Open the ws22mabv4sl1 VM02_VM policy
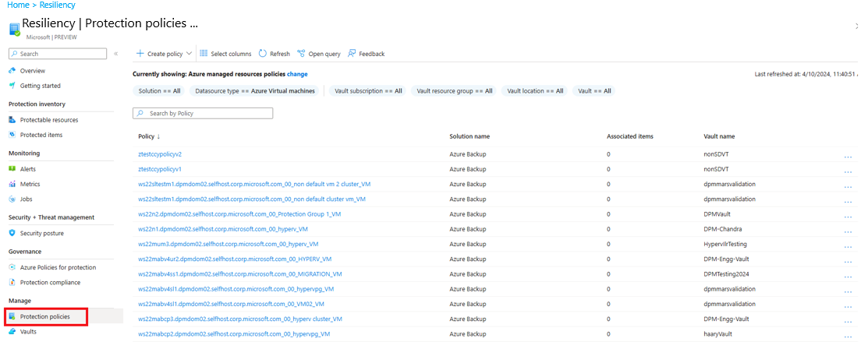The image size is (868, 342). click(231, 303)
